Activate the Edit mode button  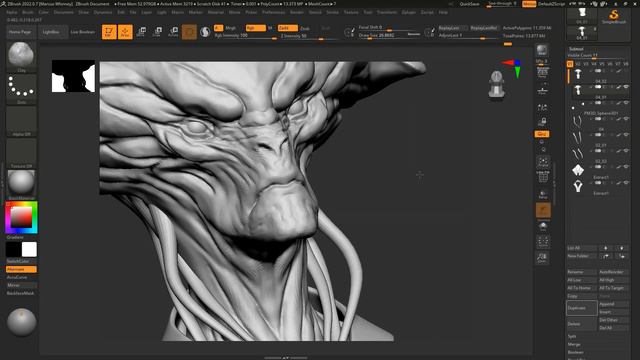coord(109,31)
